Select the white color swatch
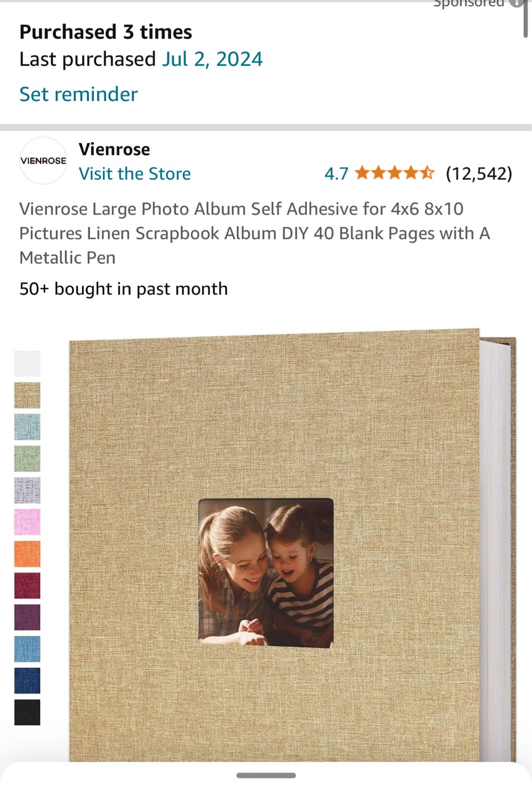Viewport: 532px width, 799px height. [27, 363]
